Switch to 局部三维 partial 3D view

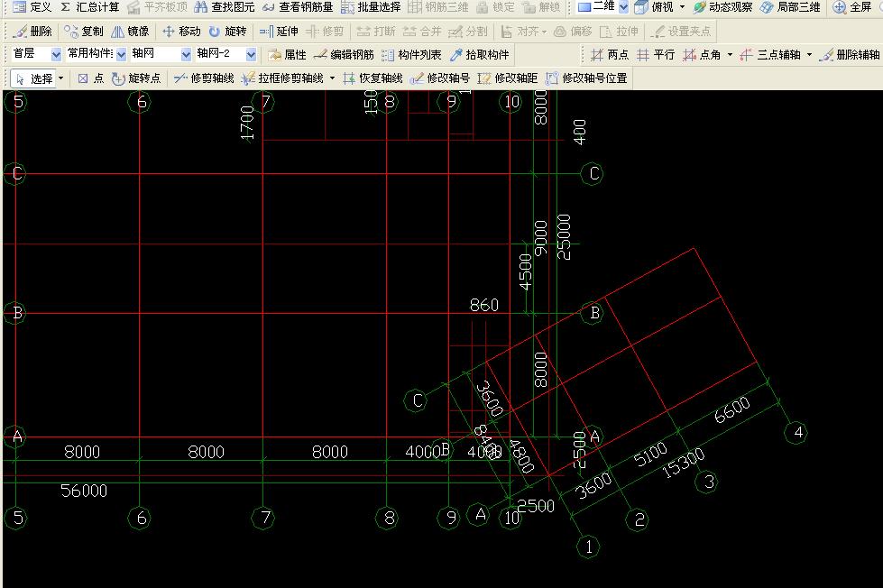(x=790, y=7)
